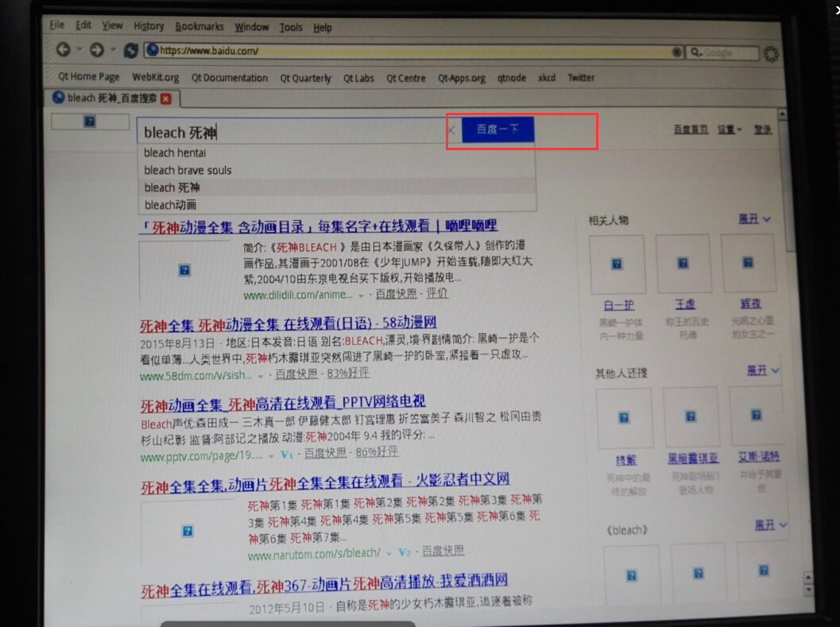Viewport: 840px width, 627px height.
Task: Stop loading via address bar stop icon
Action: point(676,52)
